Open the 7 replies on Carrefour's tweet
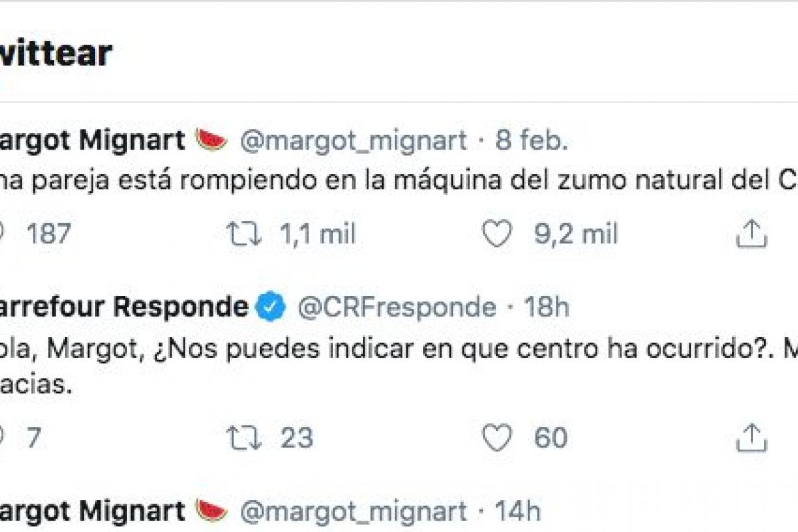 [x=33, y=438]
